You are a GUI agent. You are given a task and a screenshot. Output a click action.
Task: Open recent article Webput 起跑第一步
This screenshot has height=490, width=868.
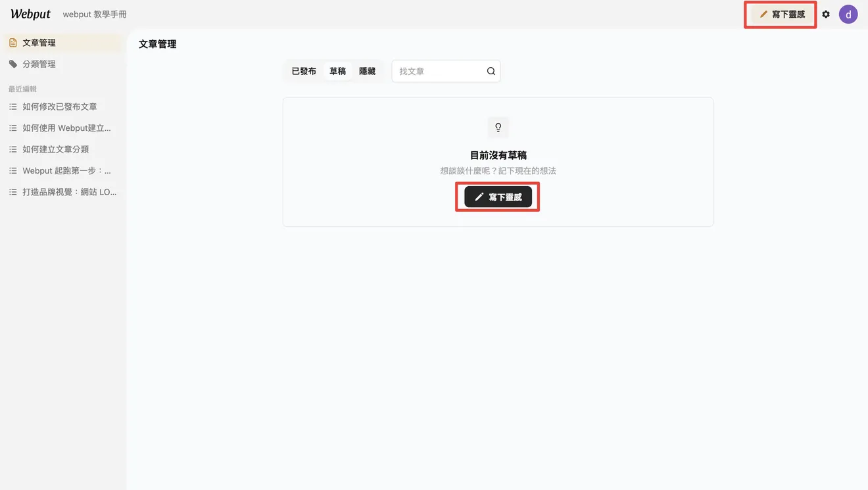pyautogui.click(x=62, y=171)
